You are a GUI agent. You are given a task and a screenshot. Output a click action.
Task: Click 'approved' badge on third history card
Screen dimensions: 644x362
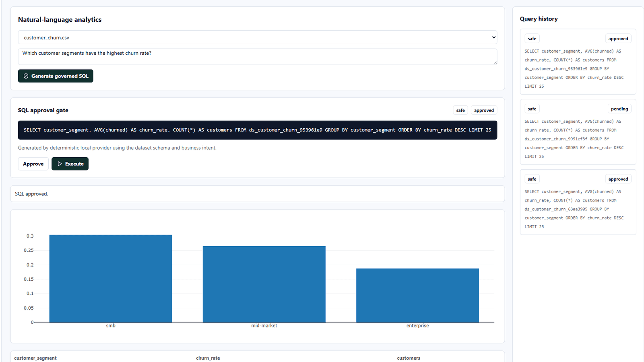click(x=618, y=179)
